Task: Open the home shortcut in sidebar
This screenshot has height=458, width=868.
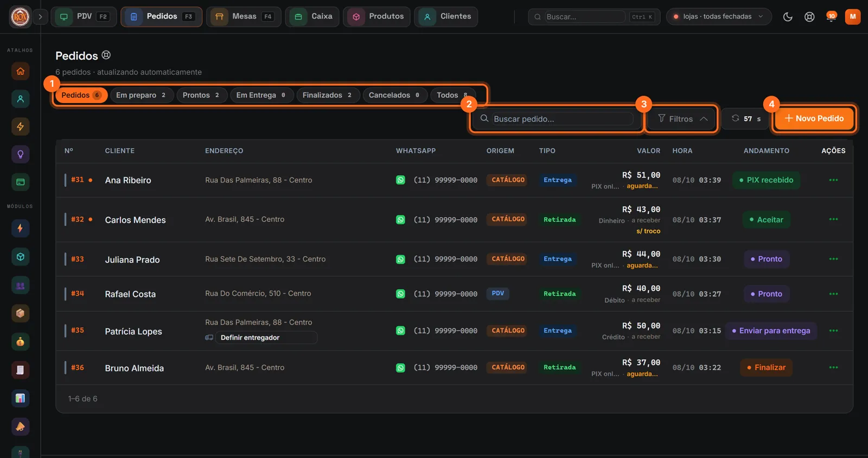Action: coord(20,71)
